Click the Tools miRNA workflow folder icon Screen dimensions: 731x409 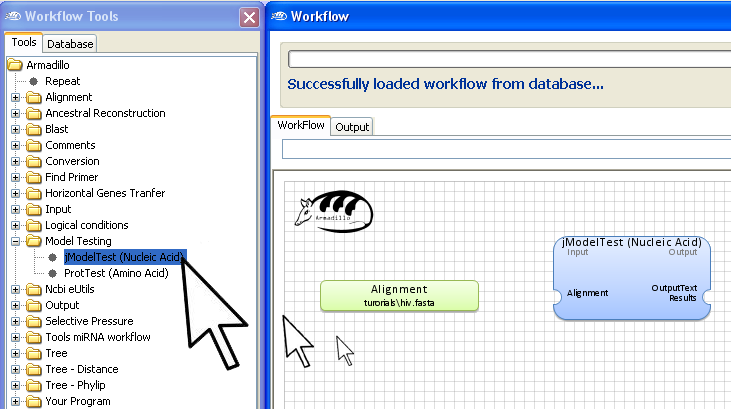tap(34, 337)
